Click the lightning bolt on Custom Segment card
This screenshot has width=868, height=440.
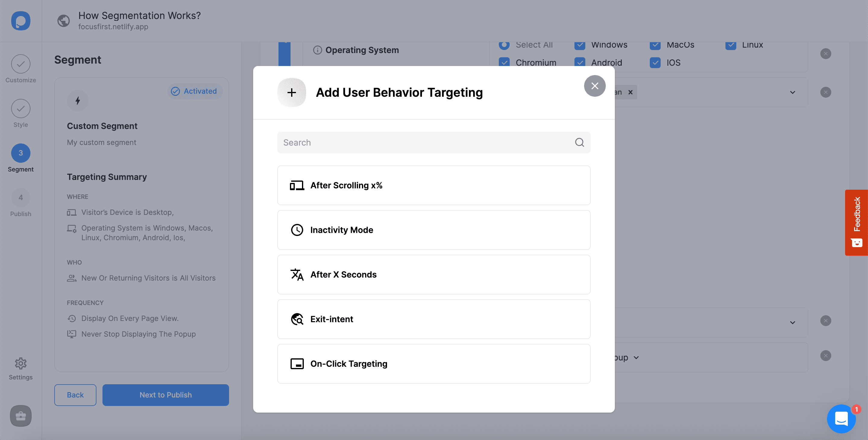pyautogui.click(x=77, y=100)
